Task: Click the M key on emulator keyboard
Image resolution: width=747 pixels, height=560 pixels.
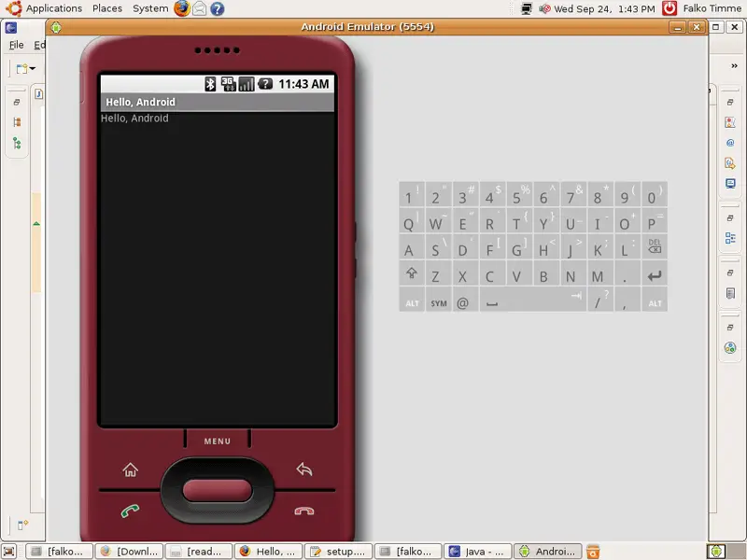Action: (600, 274)
